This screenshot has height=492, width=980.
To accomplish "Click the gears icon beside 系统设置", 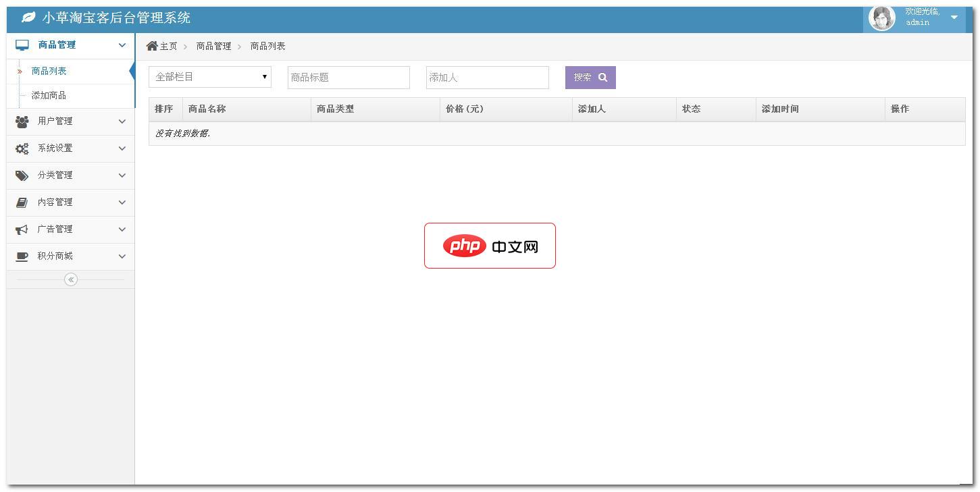I will click(22, 148).
